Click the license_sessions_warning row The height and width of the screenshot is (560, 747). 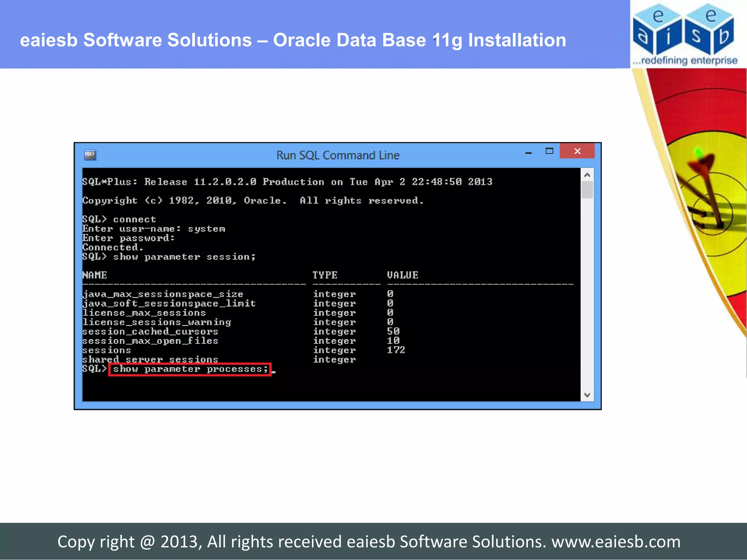click(x=238, y=322)
